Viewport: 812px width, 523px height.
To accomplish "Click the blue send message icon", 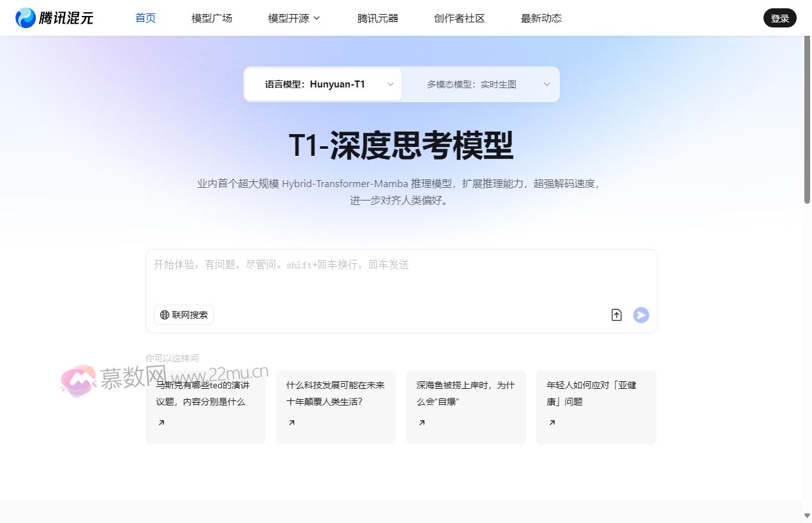I will [641, 314].
